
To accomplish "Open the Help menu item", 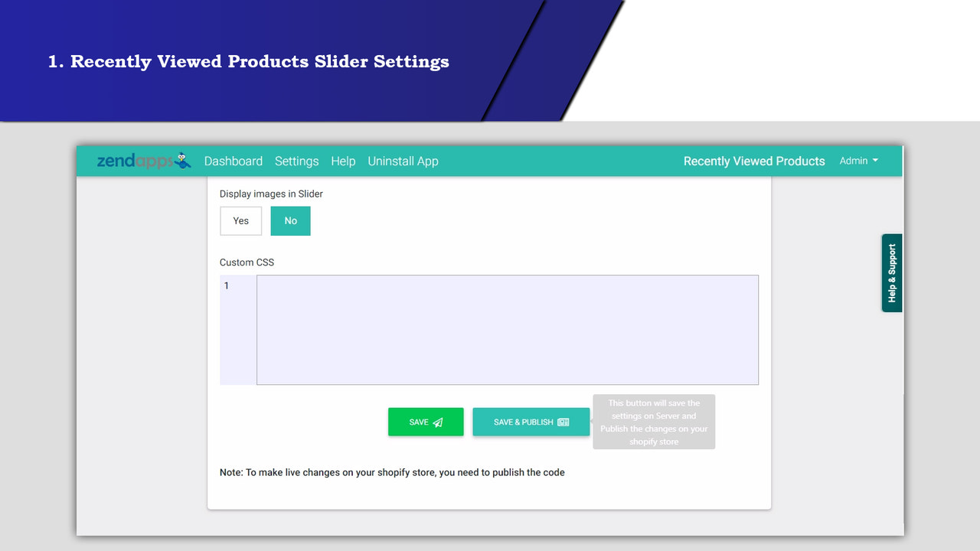I will pos(343,161).
